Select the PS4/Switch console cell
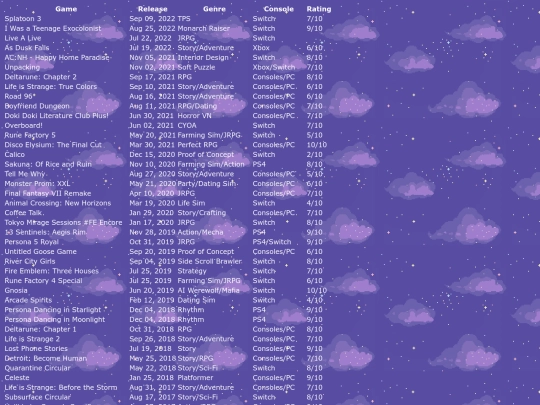This screenshot has height=405, width=540. pos(272,242)
